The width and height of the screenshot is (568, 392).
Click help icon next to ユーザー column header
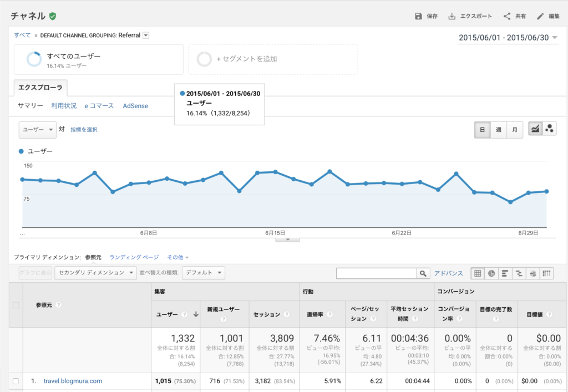184,314
